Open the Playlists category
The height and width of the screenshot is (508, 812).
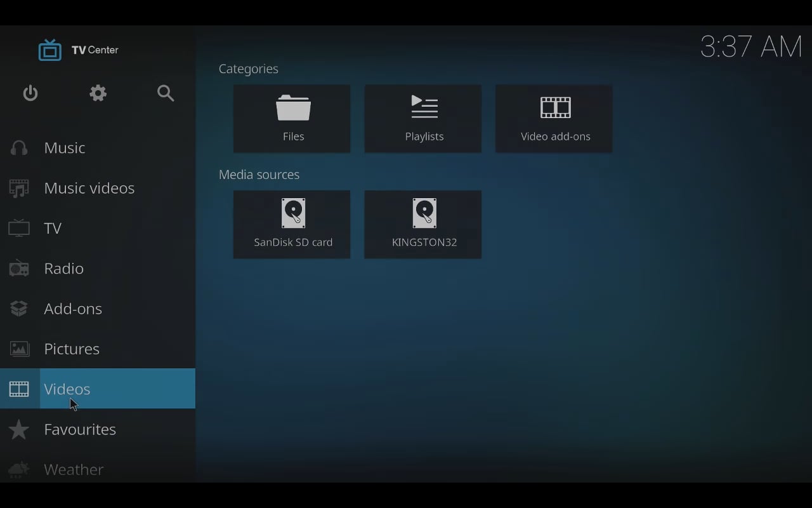click(422, 118)
